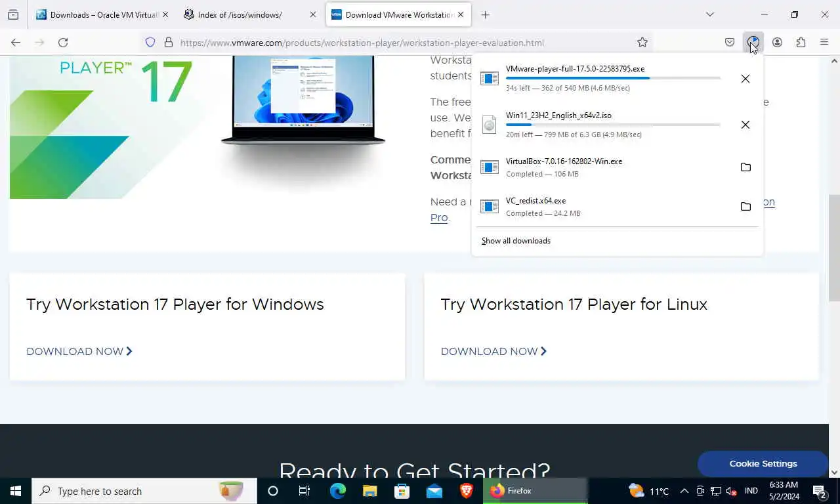Click DOWNLOAD NOW for Linux
Image resolution: width=840 pixels, height=504 pixels.
[493, 351]
